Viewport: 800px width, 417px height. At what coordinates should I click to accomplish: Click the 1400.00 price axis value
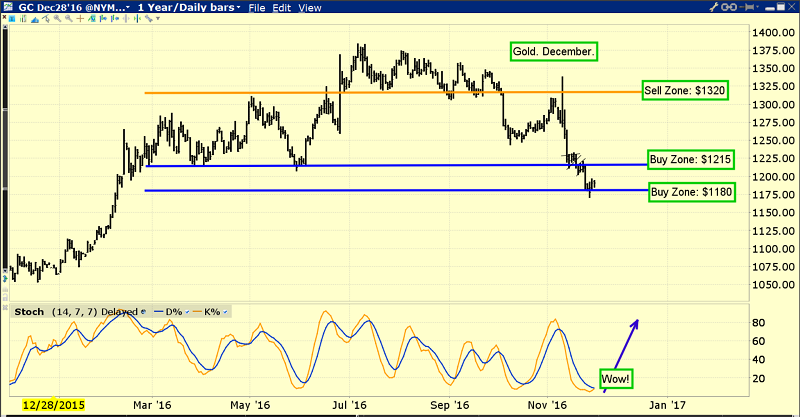coord(773,33)
